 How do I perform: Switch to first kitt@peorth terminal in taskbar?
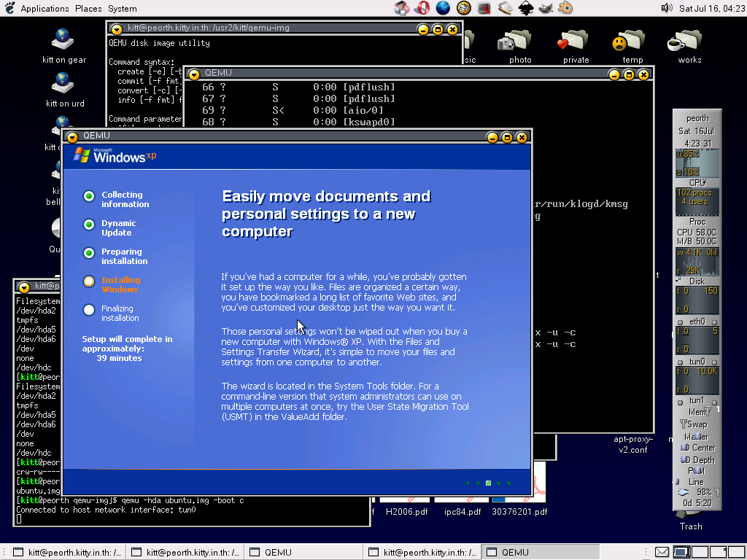click(x=67, y=553)
